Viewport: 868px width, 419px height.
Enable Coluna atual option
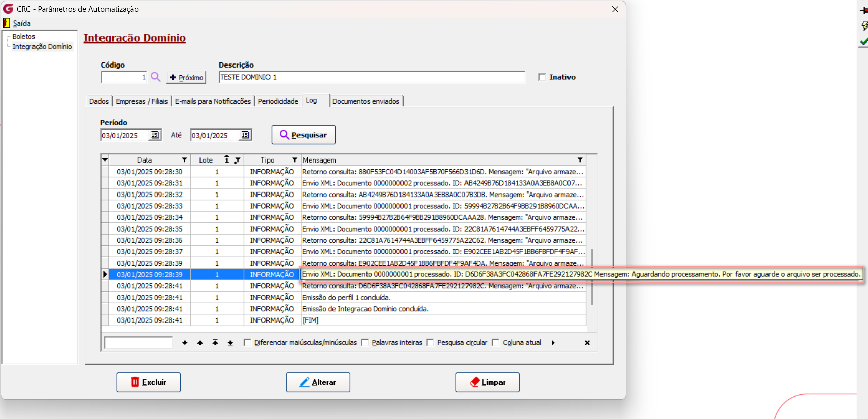(496, 343)
